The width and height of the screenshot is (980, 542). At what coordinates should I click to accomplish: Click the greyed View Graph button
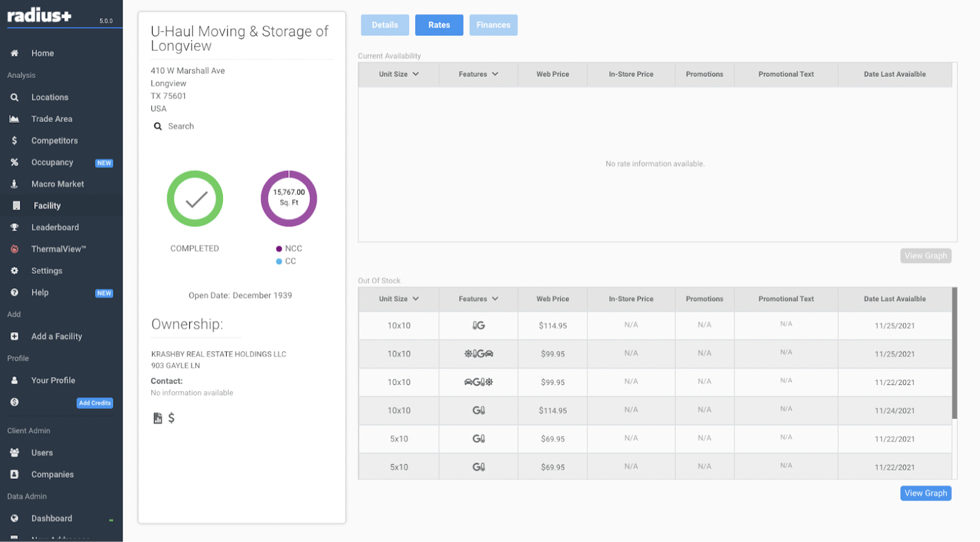926,256
